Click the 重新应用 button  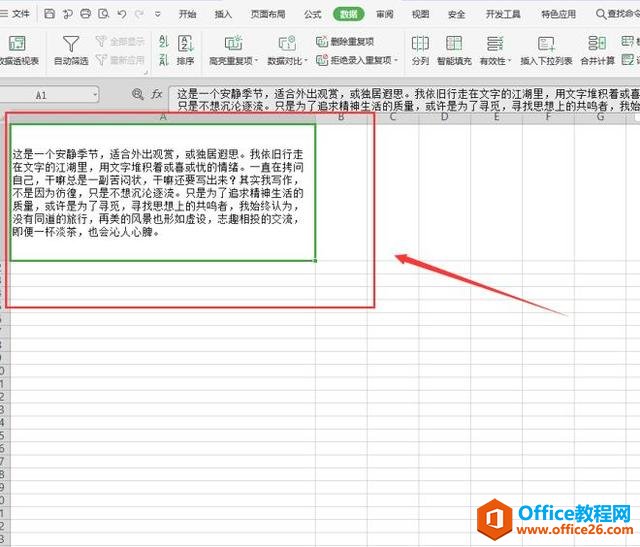tap(120, 60)
